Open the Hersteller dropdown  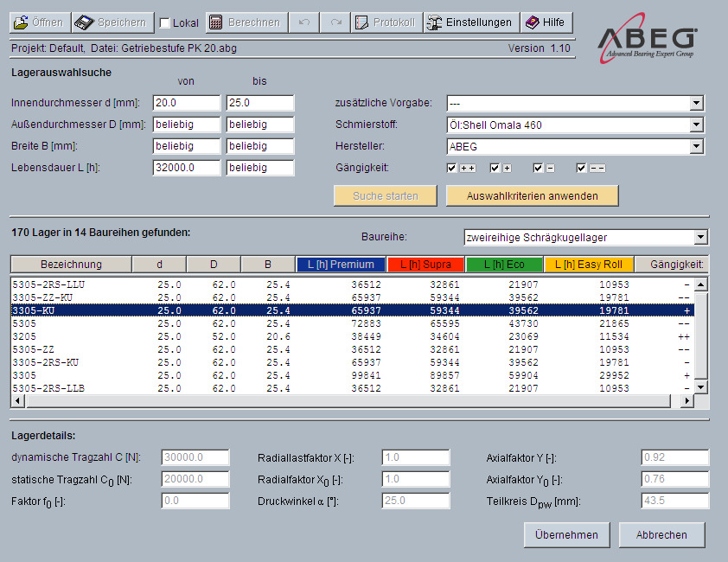(x=696, y=146)
